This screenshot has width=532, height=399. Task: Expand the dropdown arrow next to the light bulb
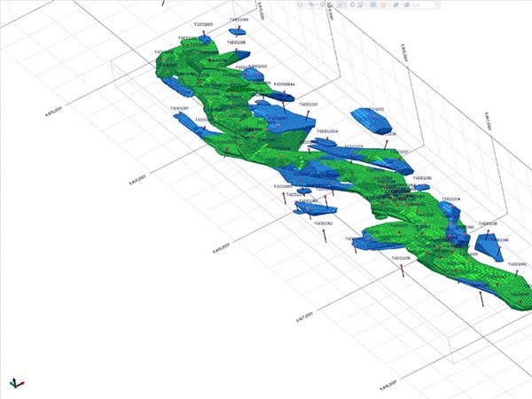point(388,4)
